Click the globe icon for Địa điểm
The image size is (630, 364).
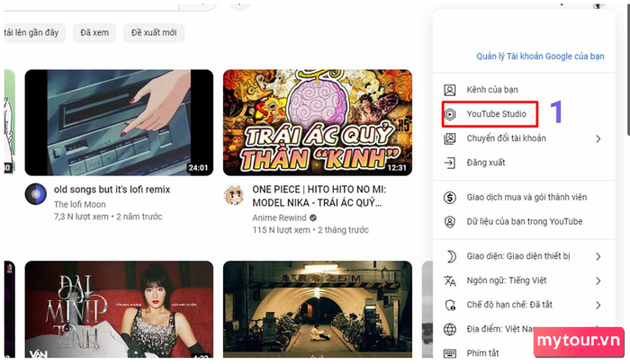(450, 330)
